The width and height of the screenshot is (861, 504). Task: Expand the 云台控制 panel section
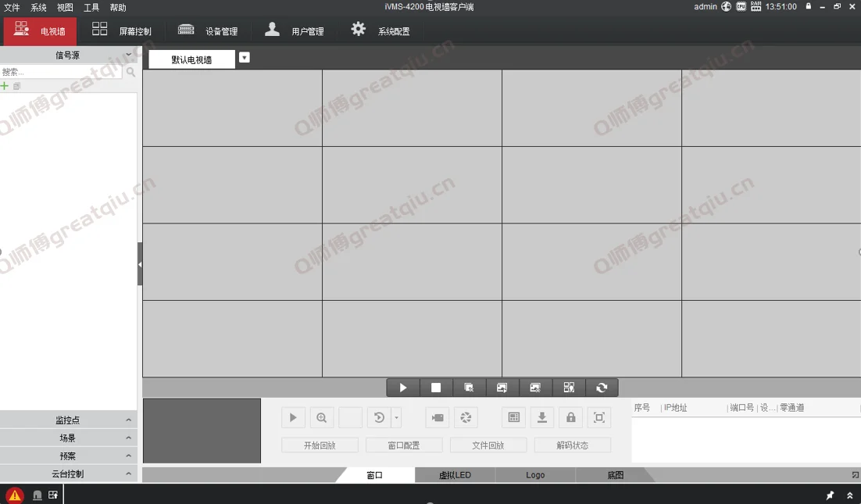[68, 474]
